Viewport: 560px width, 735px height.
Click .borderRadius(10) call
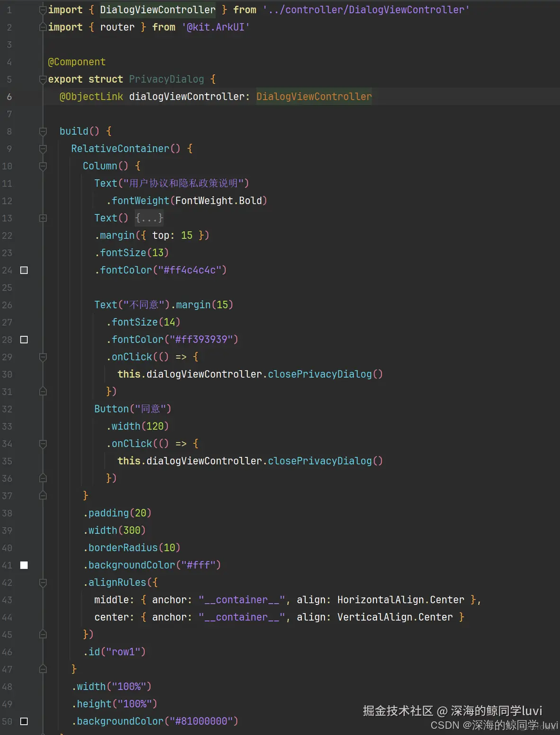tap(132, 548)
